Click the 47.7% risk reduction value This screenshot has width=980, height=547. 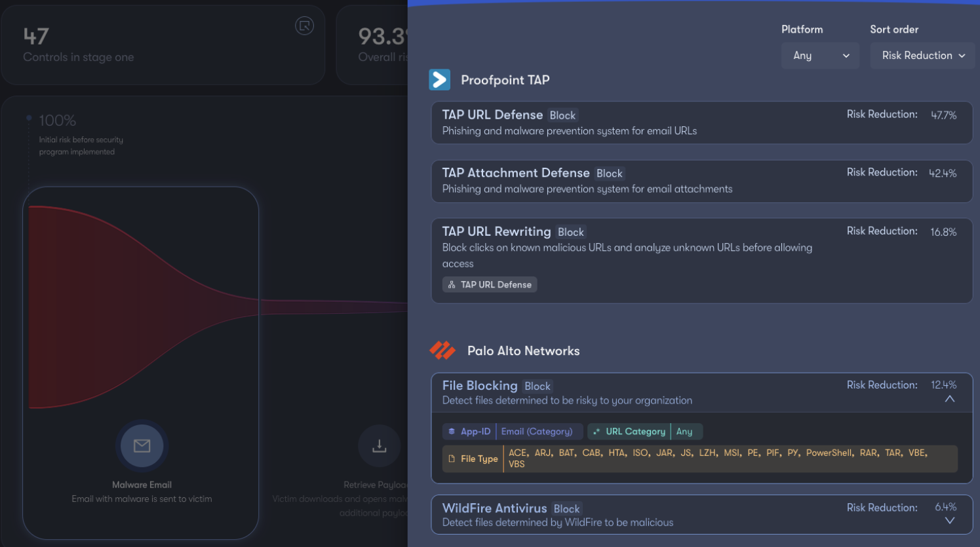coord(943,115)
